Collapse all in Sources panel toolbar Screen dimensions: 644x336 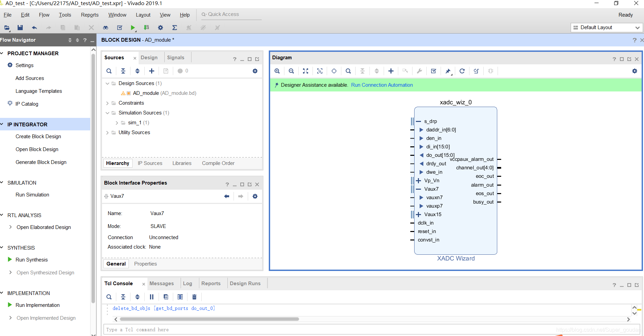coord(123,71)
